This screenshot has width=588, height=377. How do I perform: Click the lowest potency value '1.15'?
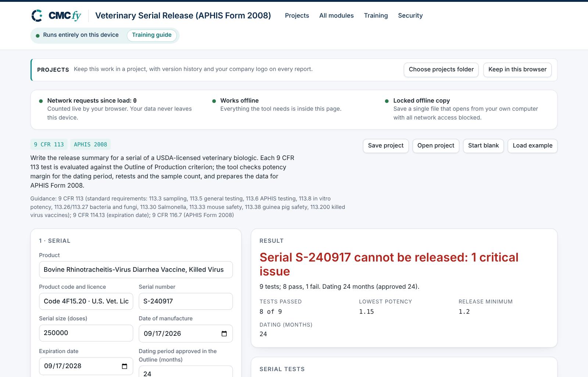[x=366, y=312]
